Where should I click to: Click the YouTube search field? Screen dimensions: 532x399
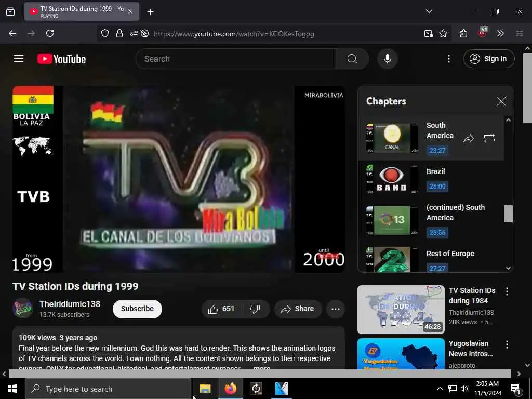[x=235, y=59]
